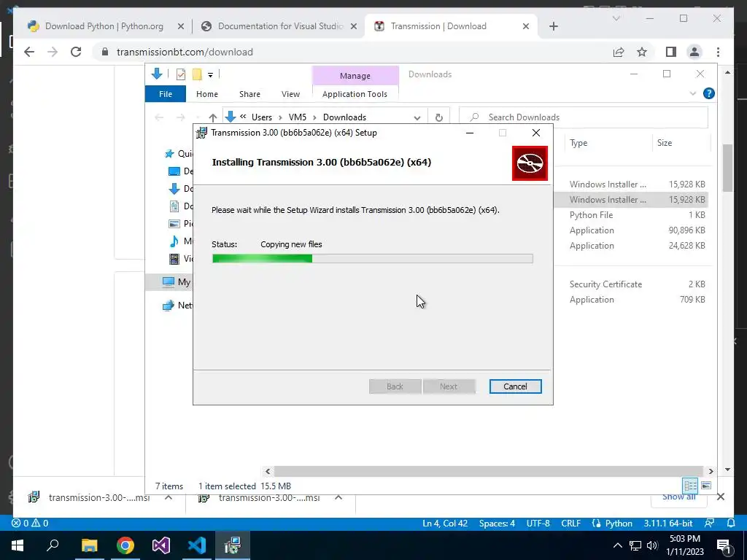Viewport: 747px width, 560px height.
Task: Open Explorer help icon
Action: [708, 93]
